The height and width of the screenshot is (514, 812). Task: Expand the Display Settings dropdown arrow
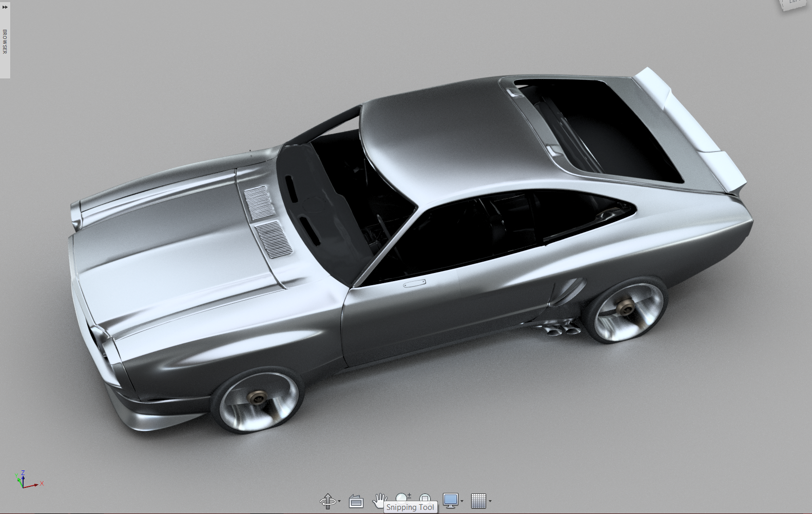click(462, 501)
